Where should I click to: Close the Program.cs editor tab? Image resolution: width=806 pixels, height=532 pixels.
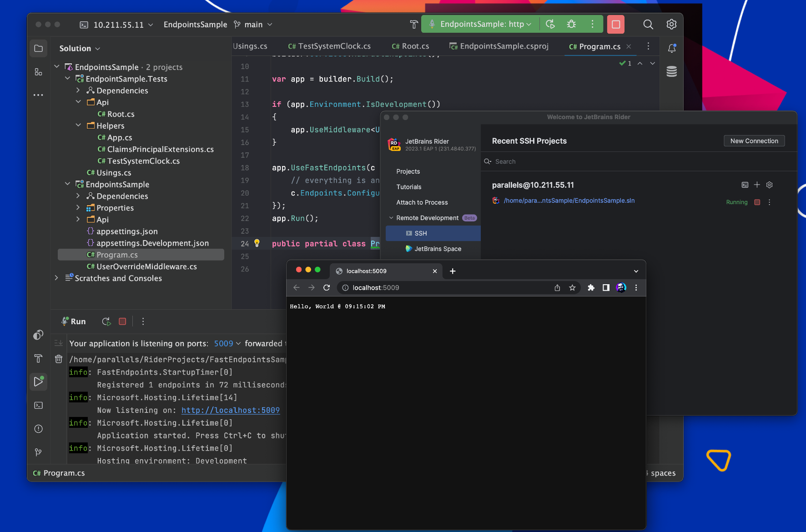point(629,46)
